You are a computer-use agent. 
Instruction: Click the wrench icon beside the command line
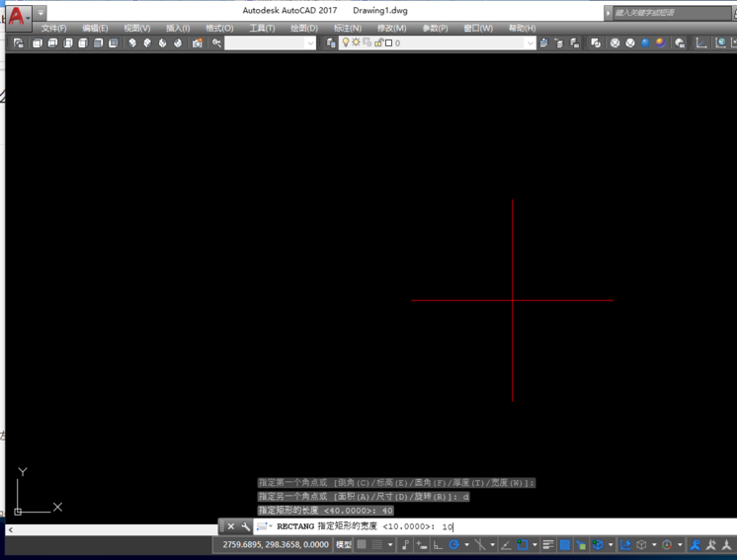tap(246, 527)
